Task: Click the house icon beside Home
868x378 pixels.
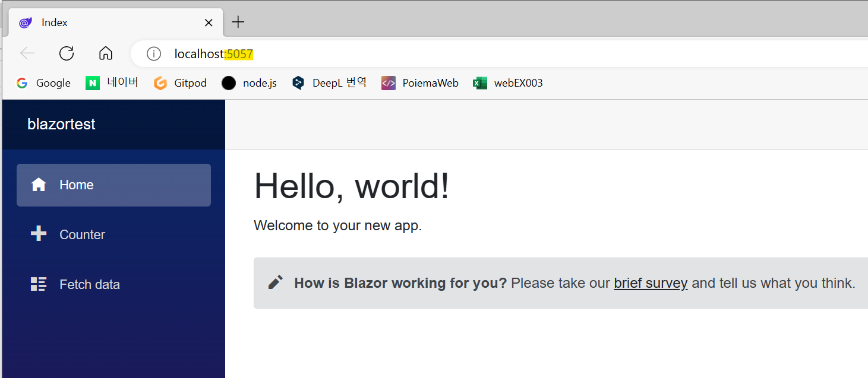Action: point(39,185)
